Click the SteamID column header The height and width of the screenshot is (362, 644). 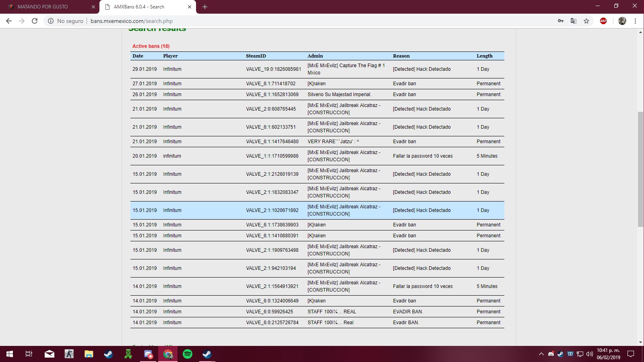256,56
